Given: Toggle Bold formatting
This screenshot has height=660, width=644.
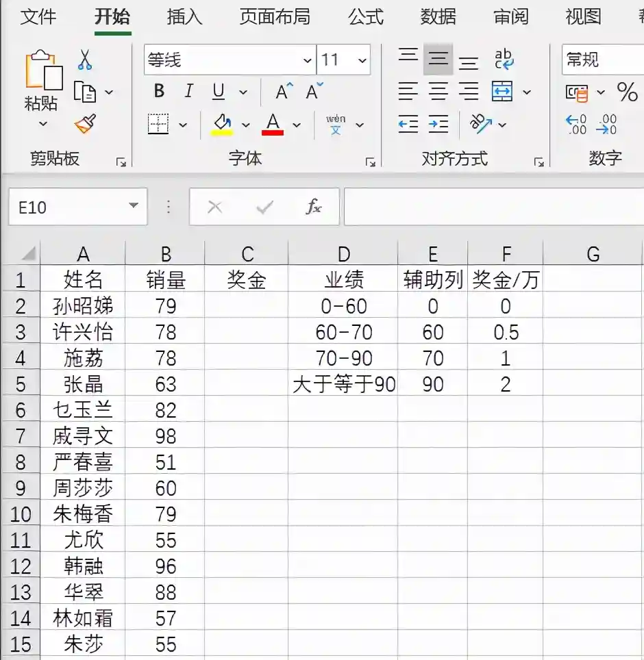Looking at the screenshot, I should [159, 92].
